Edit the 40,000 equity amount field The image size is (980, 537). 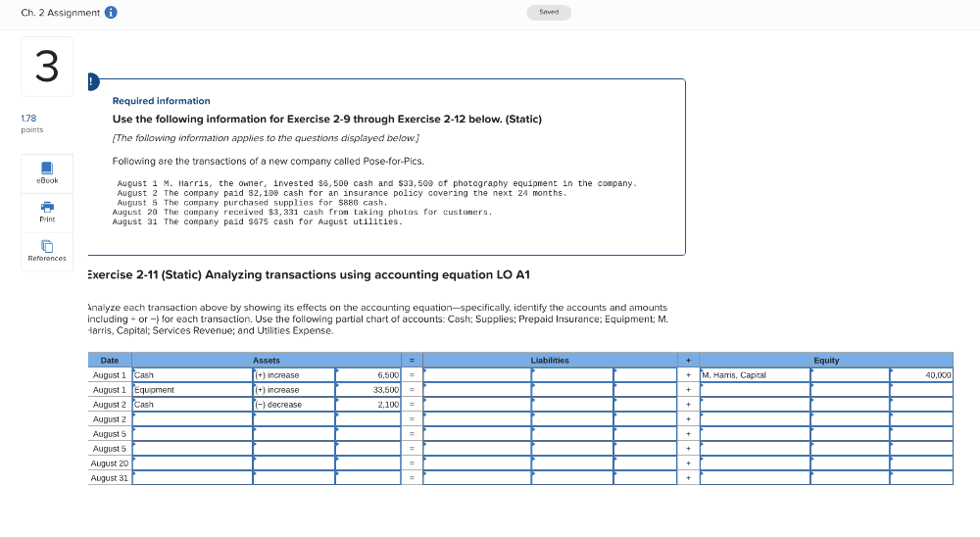tap(922, 375)
